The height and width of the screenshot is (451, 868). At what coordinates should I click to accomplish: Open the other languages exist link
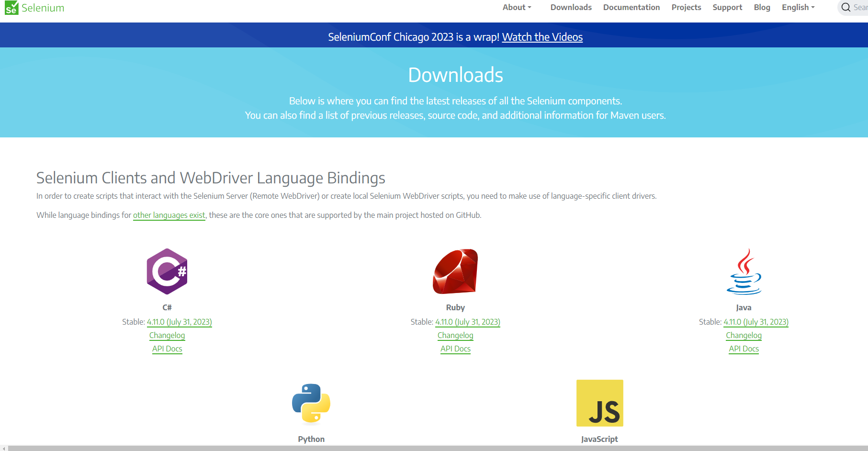coord(169,215)
